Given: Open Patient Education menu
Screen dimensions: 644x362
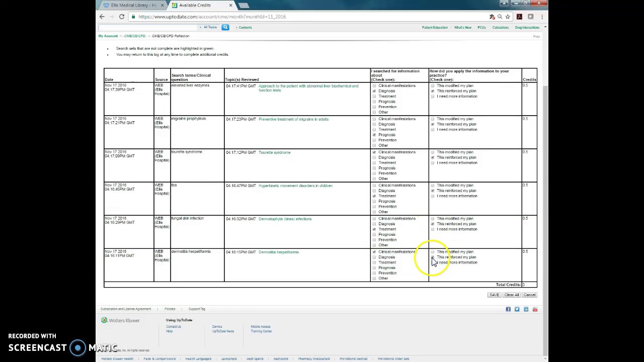Looking at the screenshot, I should (x=435, y=27).
